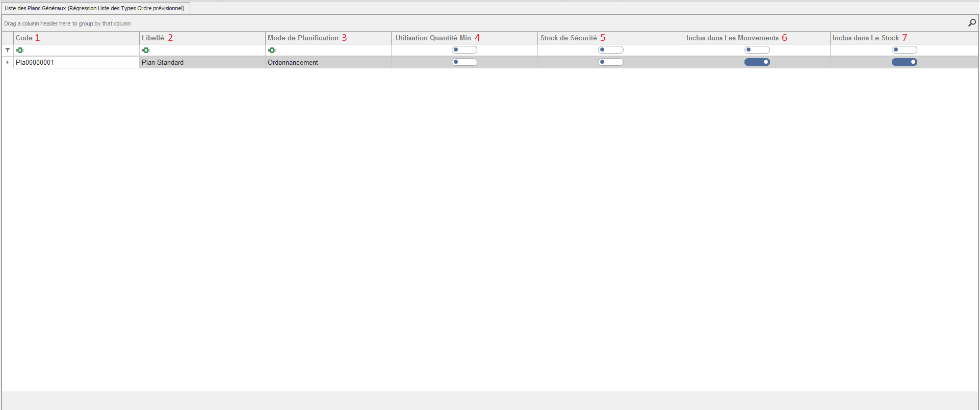Expand the Pla00000001 row arrow
980x410 pixels.
click(x=8, y=62)
